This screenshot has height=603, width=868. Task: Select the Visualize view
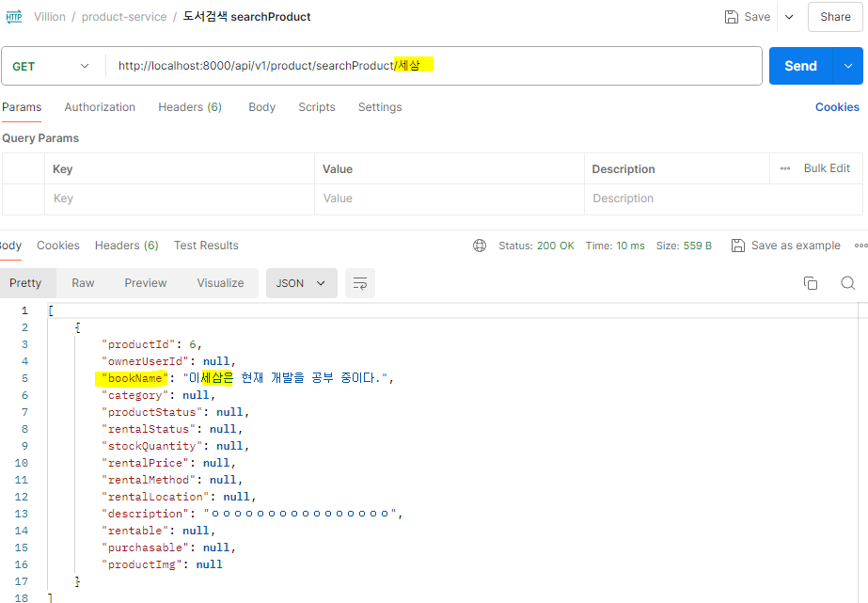(x=220, y=283)
